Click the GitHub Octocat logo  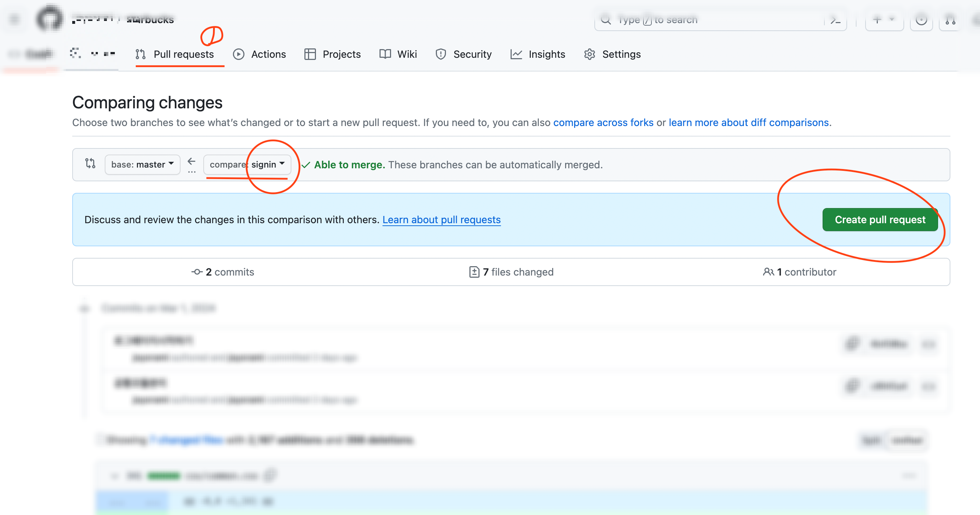(49, 18)
